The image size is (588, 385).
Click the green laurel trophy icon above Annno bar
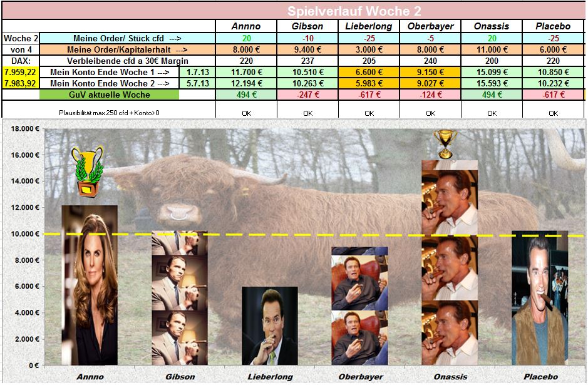[x=88, y=172]
